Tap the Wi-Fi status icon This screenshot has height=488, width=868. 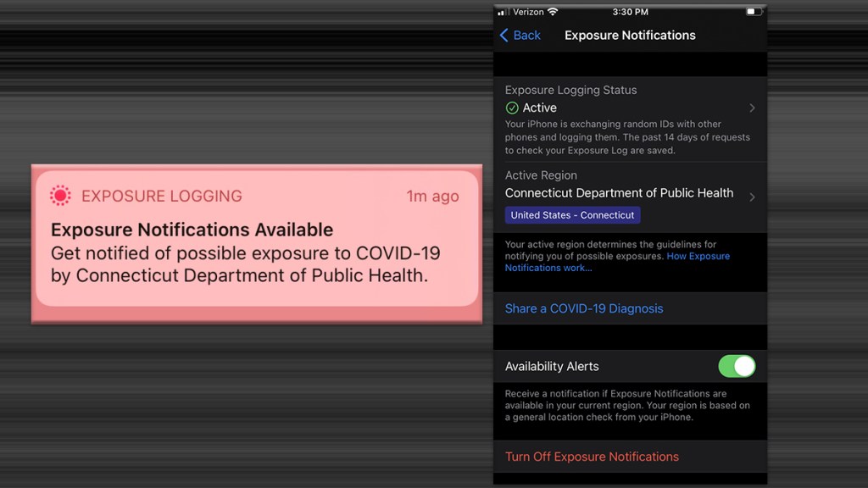(553, 12)
